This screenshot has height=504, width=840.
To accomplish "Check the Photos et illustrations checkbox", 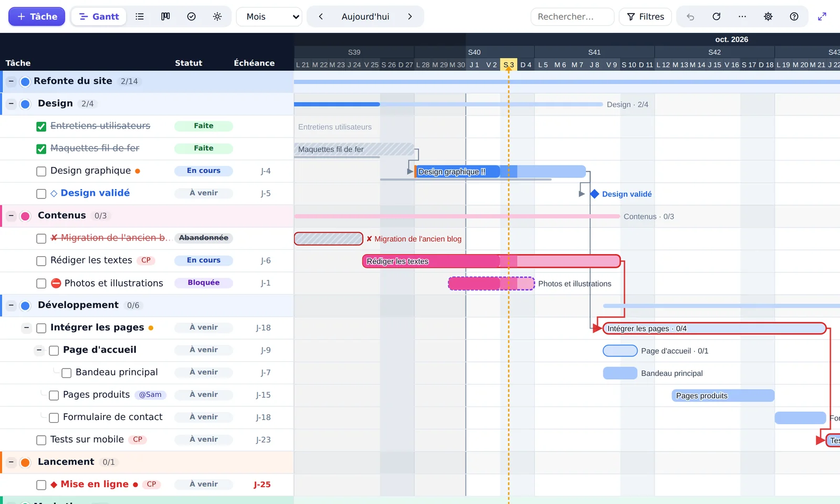I will (x=41, y=283).
